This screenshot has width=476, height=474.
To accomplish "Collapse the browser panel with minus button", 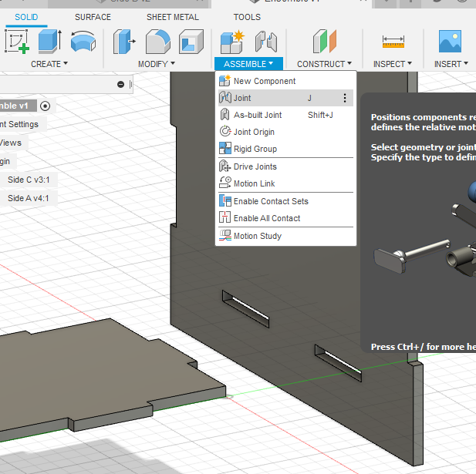I will click(120, 84).
